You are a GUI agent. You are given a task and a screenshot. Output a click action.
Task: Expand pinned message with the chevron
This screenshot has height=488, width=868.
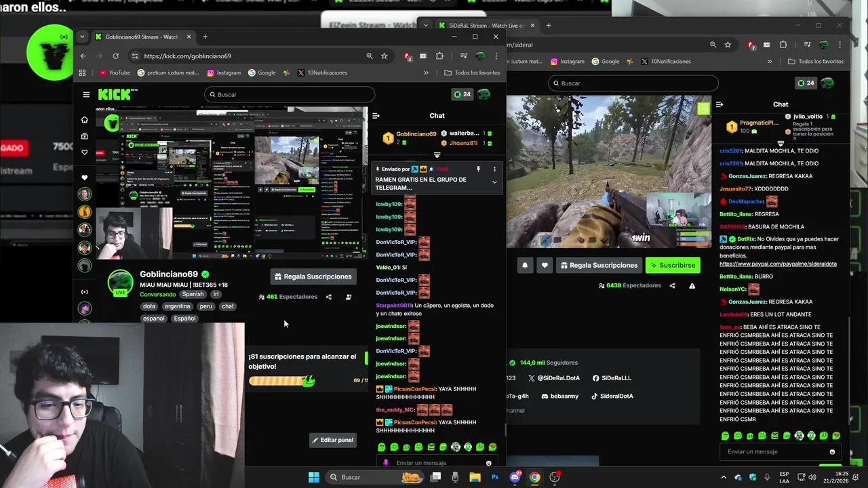[494, 182]
